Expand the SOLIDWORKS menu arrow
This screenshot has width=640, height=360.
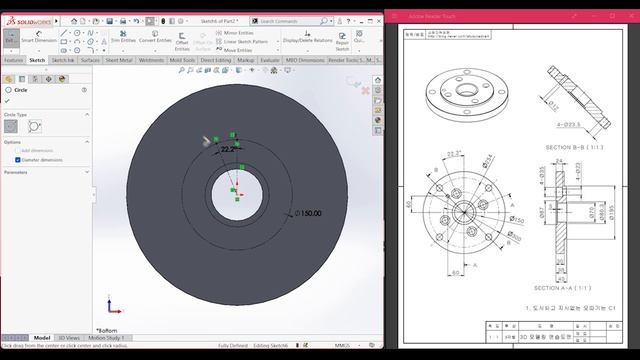[x=56, y=21]
